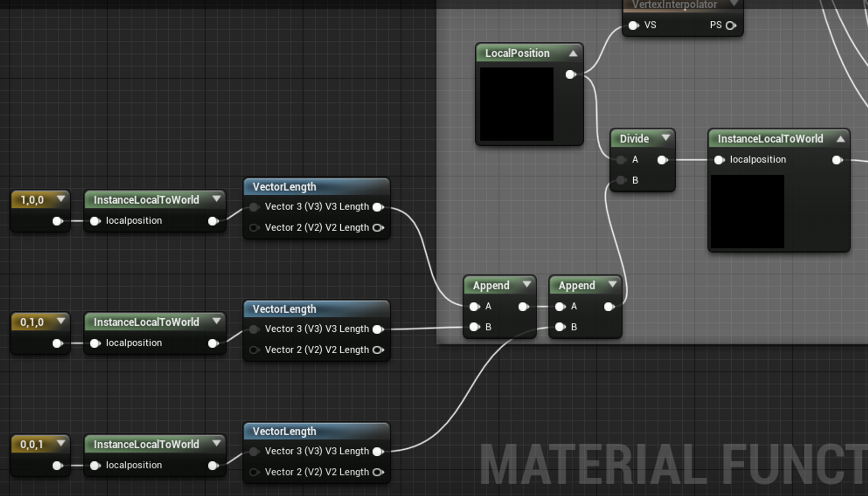Viewport: 868px width, 496px height.
Task: Expand first Append node preview arrow
Action: tap(526, 284)
